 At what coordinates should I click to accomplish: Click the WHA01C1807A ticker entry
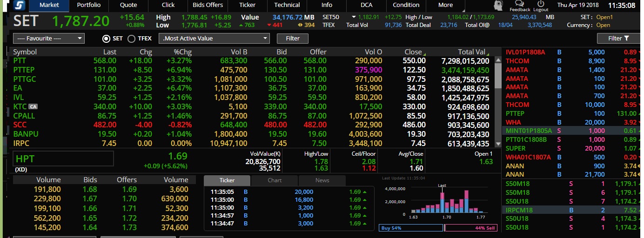point(528,157)
